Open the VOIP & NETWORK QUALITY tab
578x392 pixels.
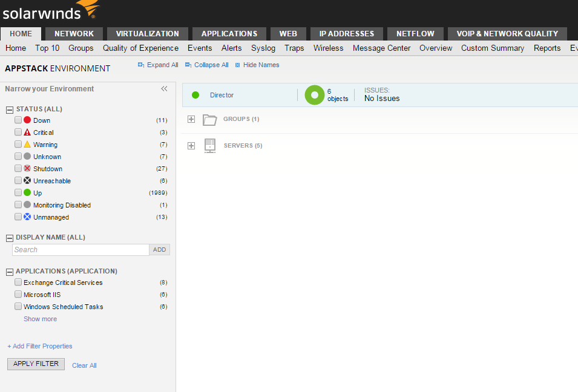click(508, 33)
